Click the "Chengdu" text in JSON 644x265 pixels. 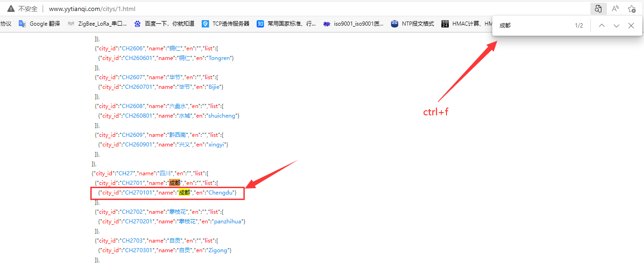tap(221, 193)
